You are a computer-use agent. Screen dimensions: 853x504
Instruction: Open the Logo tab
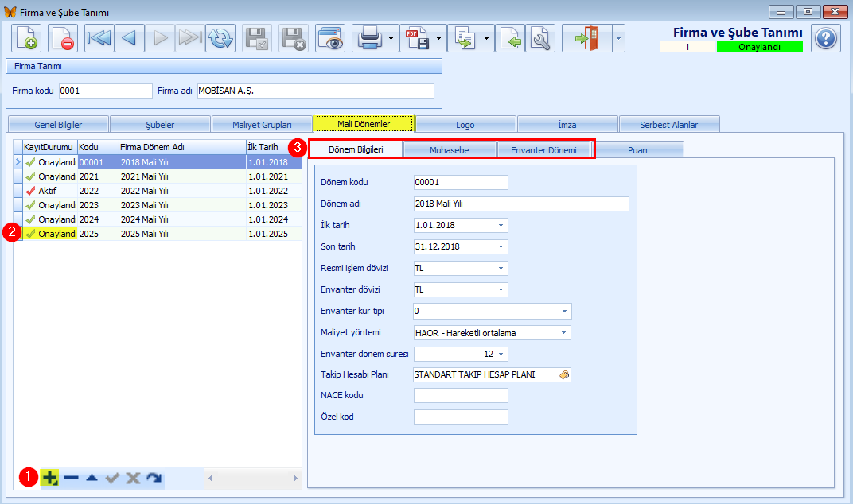465,125
